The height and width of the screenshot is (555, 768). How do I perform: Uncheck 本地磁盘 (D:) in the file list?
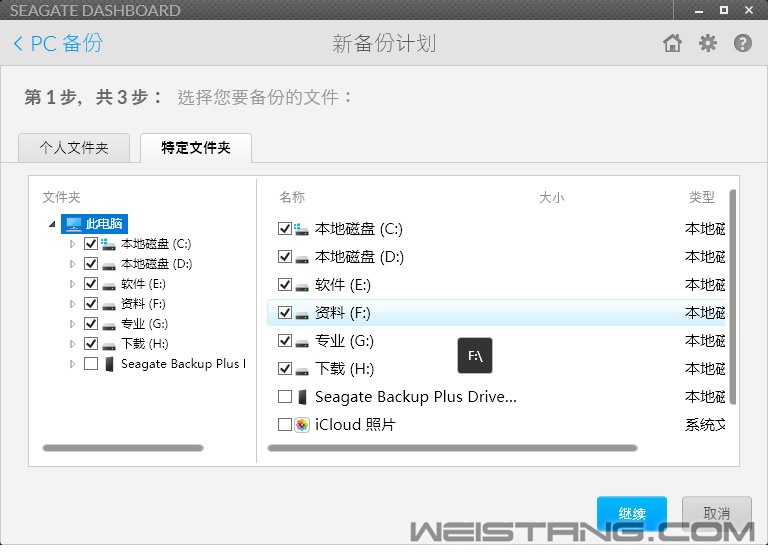[285, 256]
